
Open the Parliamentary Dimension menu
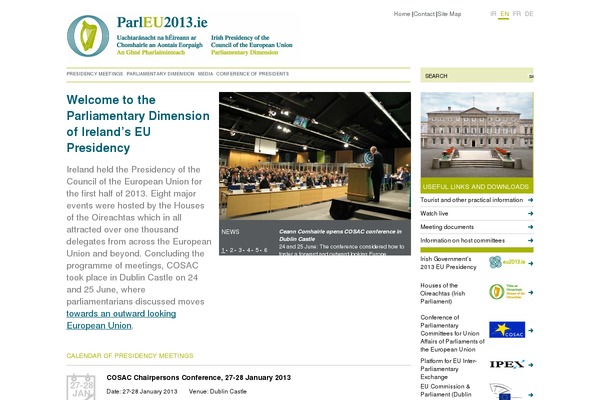160,74
